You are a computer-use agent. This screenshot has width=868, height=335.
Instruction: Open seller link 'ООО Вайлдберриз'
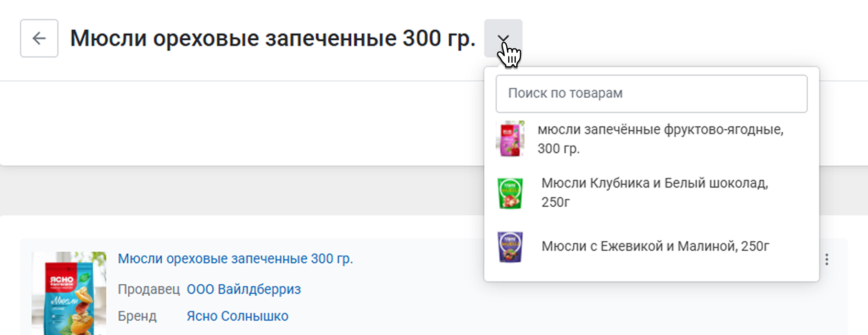244,290
